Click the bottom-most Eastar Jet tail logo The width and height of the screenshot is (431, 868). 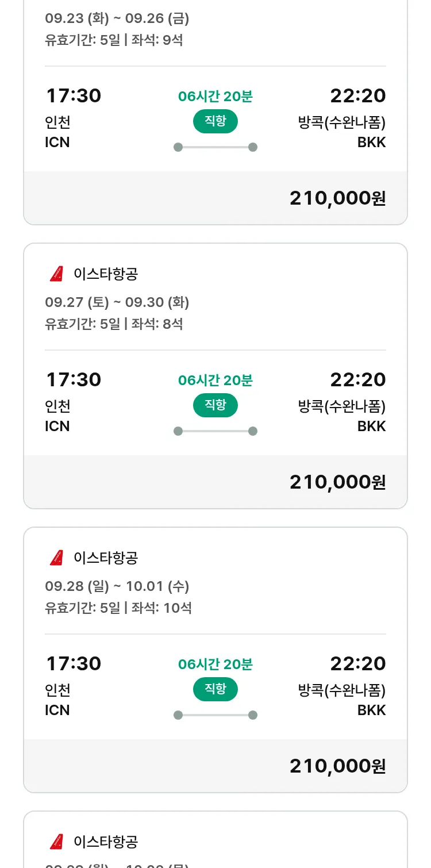tap(56, 842)
